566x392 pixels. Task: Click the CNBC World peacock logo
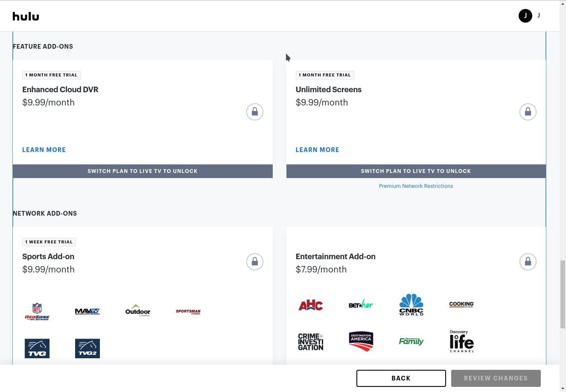click(x=411, y=304)
